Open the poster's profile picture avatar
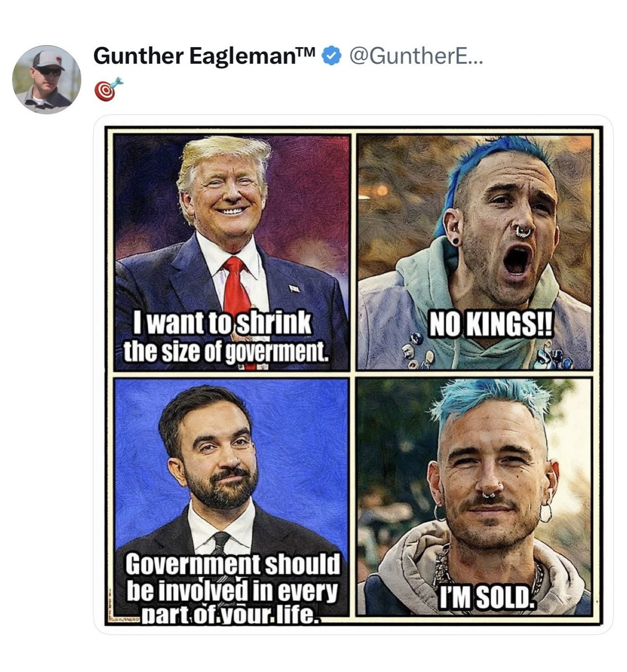The image size is (627, 672). point(47,80)
